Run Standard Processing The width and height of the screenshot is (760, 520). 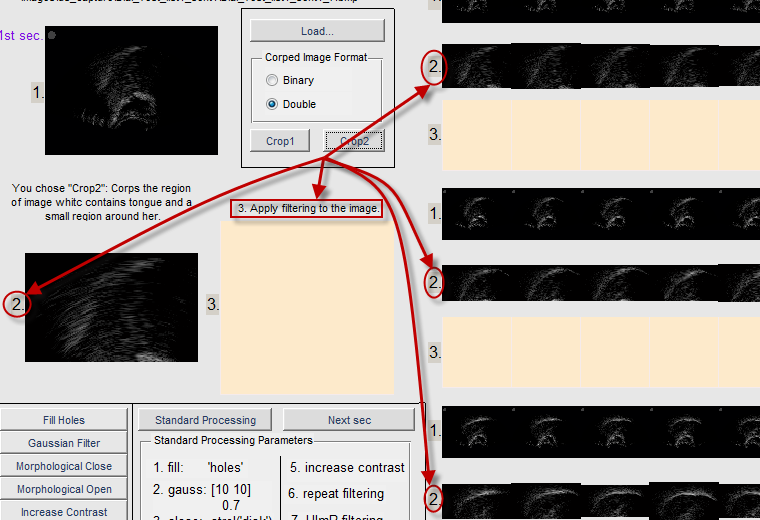(205, 420)
